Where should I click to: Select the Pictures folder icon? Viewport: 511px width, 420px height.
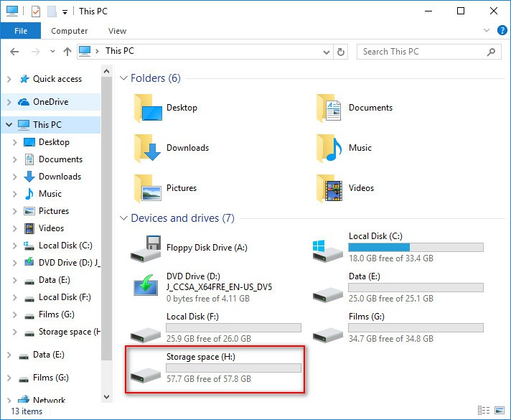(x=148, y=188)
